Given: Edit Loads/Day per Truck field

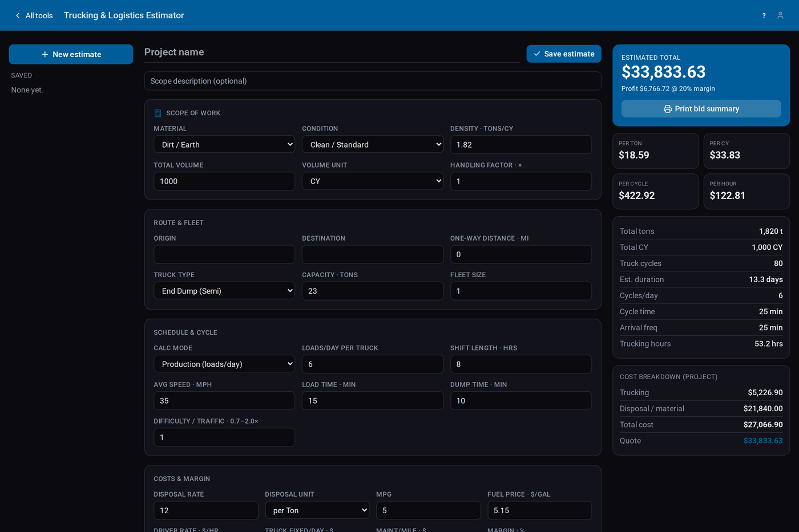Looking at the screenshot, I should (x=373, y=364).
